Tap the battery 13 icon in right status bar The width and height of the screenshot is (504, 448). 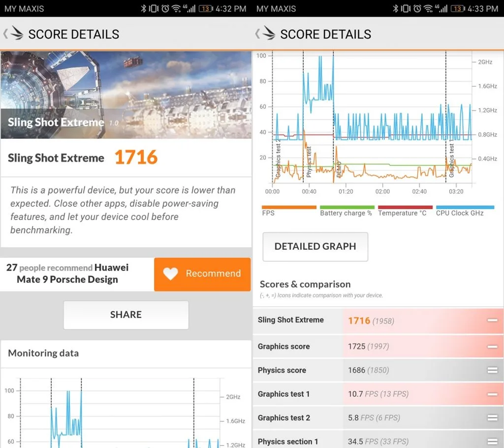(458, 8)
